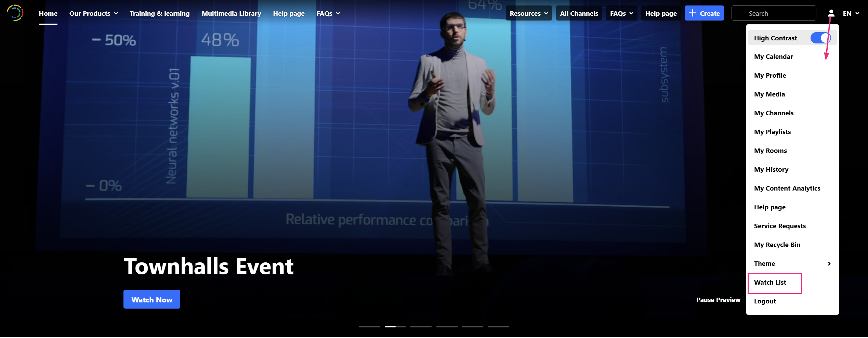The height and width of the screenshot is (338, 868).
Task: Click Pause Preview
Action: point(718,300)
